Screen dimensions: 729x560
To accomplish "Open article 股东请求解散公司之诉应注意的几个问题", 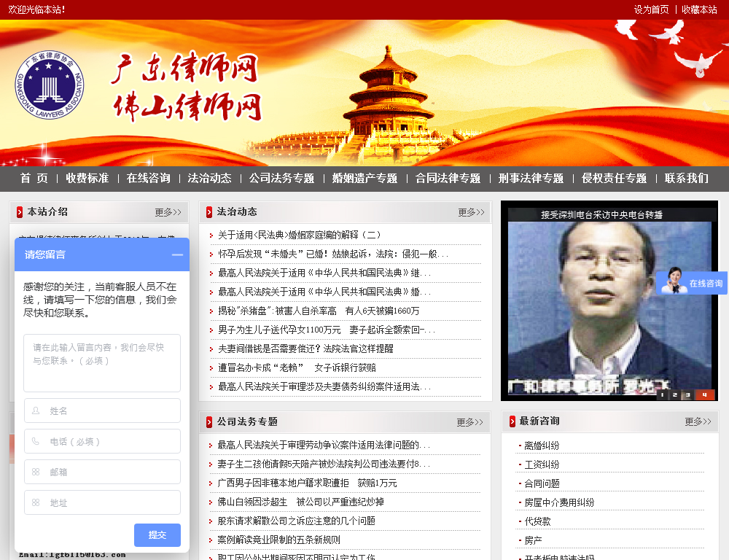I will pyautogui.click(x=297, y=521).
